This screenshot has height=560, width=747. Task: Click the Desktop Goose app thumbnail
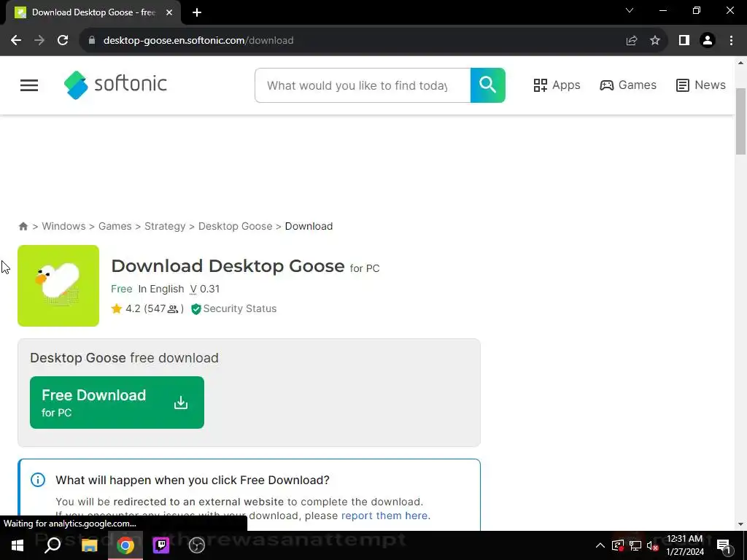click(x=58, y=286)
